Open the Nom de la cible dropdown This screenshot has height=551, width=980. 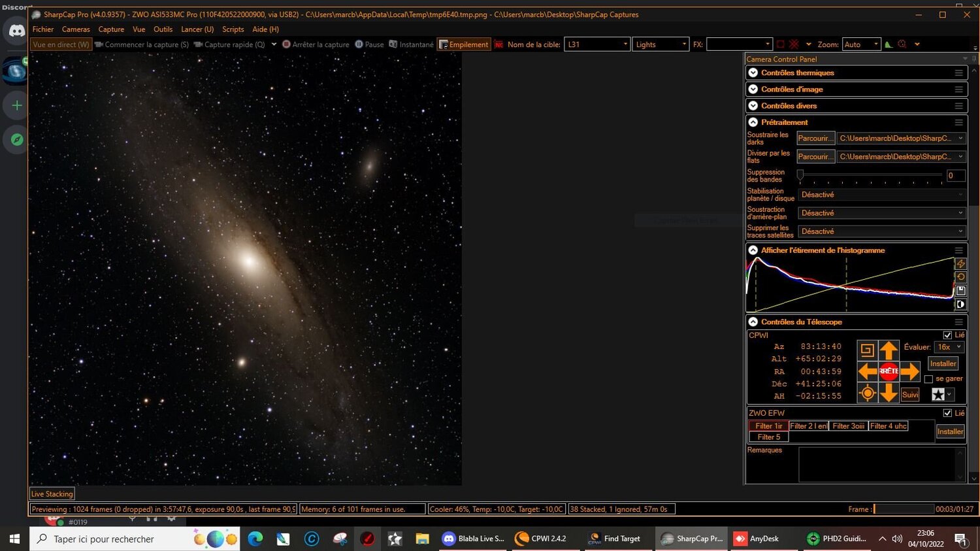(x=597, y=44)
